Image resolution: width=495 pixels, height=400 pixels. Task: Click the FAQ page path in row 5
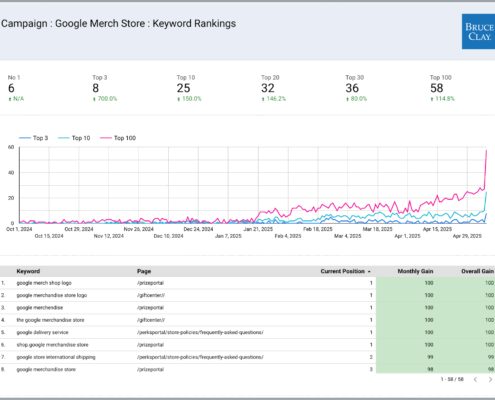click(200, 332)
